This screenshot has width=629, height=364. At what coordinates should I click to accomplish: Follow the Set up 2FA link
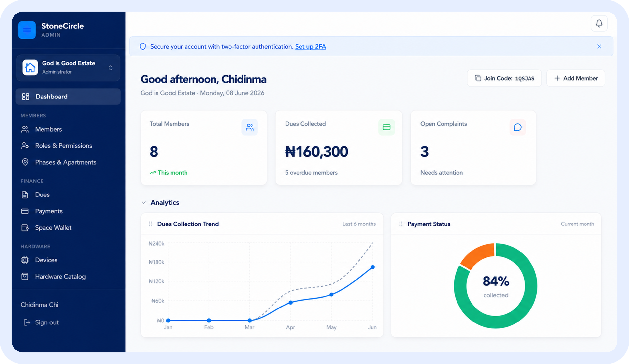[311, 47]
